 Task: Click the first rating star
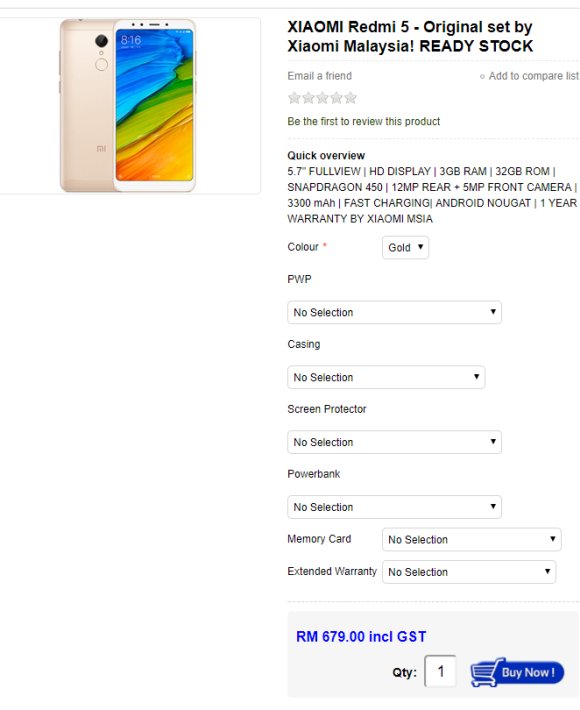(294, 98)
